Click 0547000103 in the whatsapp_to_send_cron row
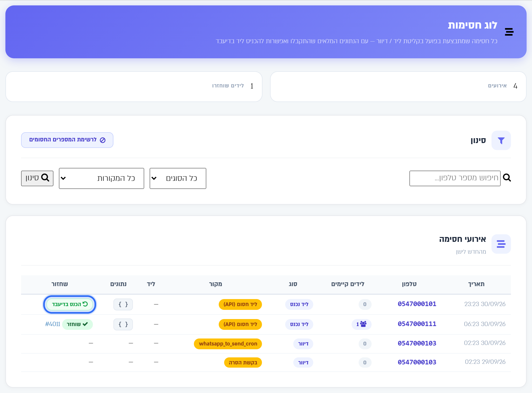This screenshot has height=393, width=532. (x=417, y=344)
